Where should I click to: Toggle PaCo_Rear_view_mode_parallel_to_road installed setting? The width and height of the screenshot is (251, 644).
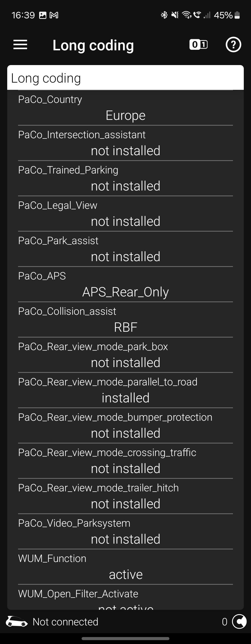[x=125, y=390]
